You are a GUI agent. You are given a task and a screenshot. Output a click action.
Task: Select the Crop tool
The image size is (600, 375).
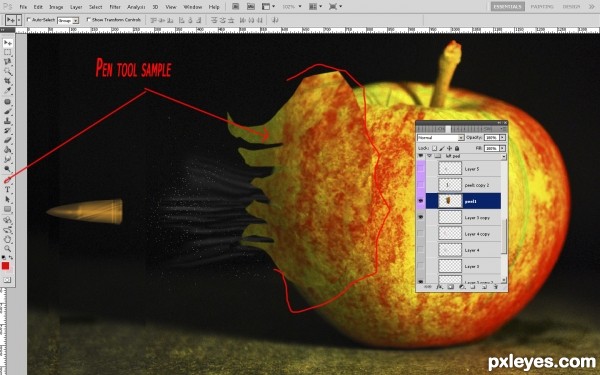pyautogui.click(x=8, y=81)
